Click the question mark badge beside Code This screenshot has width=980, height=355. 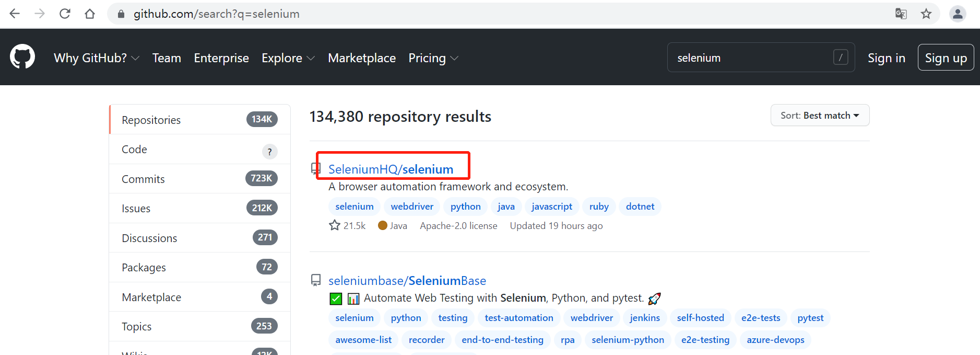[x=269, y=152]
